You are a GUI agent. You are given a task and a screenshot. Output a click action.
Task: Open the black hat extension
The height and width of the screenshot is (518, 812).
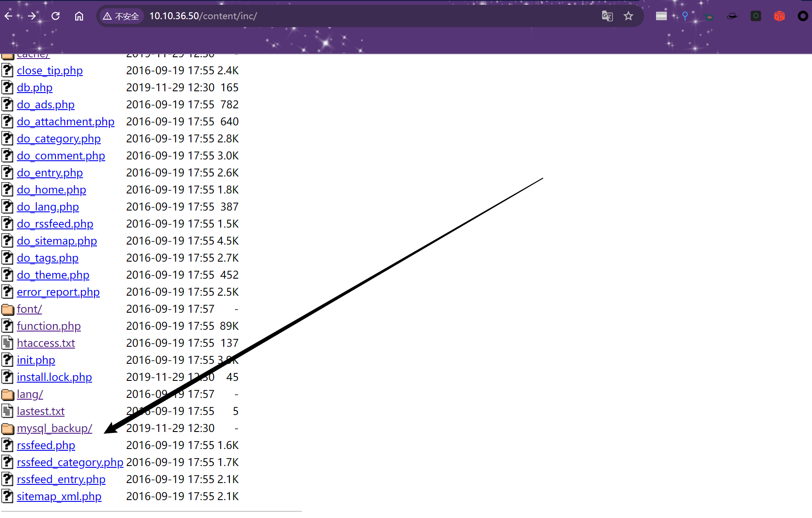[732, 16]
